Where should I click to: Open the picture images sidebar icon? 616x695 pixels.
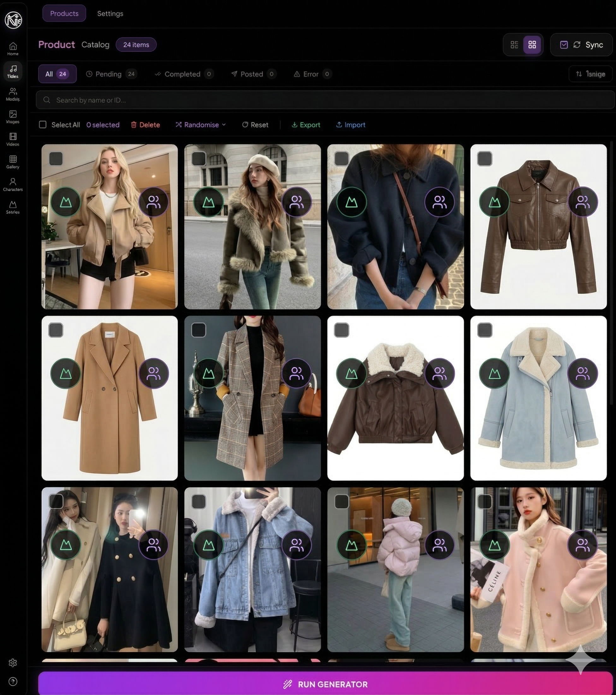[x=13, y=117]
